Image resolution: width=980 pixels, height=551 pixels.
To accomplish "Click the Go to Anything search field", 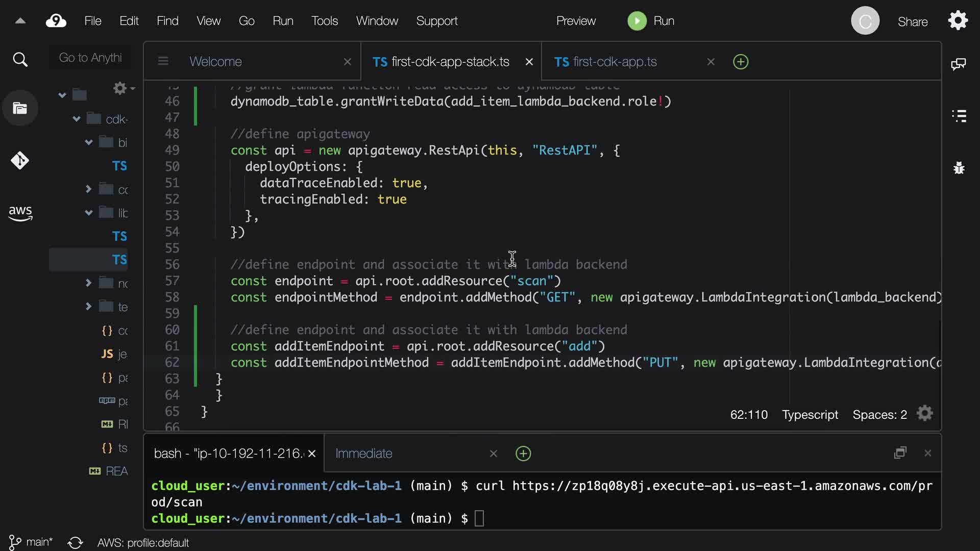I will tap(90, 58).
